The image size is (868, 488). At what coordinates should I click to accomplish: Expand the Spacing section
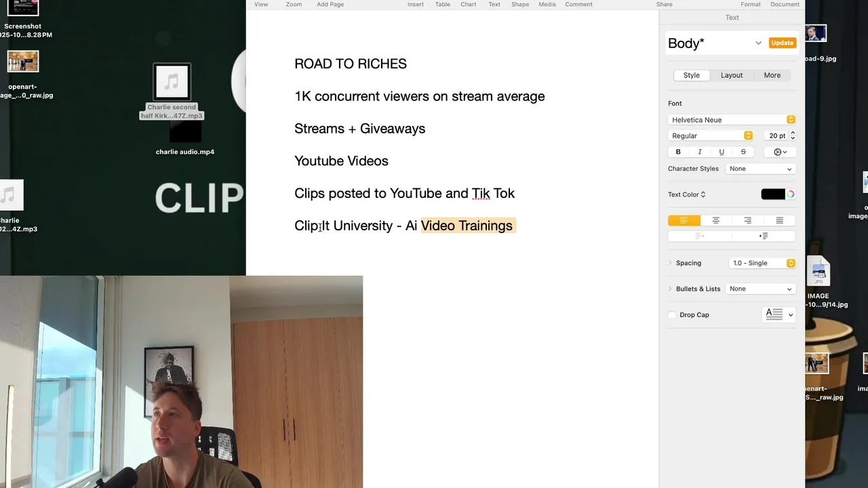click(671, 263)
